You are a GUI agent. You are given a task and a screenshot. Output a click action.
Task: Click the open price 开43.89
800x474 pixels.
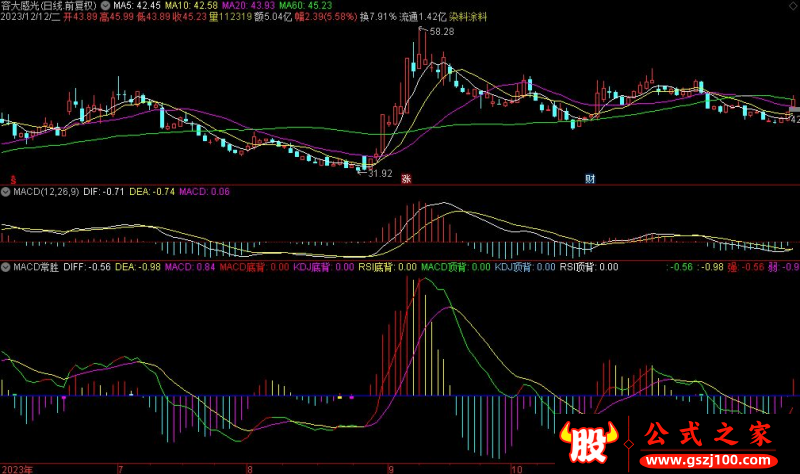[x=81, y=17]
